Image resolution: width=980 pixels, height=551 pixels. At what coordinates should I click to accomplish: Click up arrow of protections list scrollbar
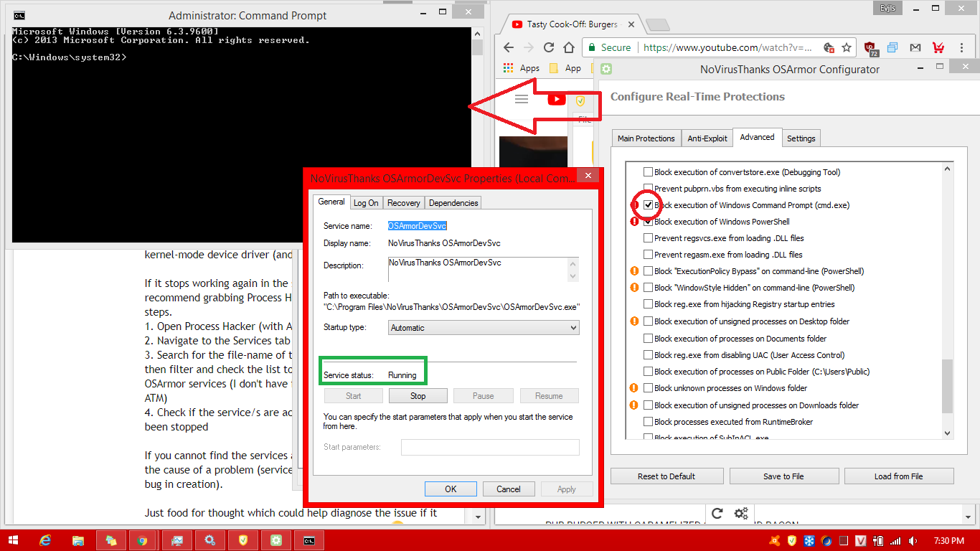(947, 169)
